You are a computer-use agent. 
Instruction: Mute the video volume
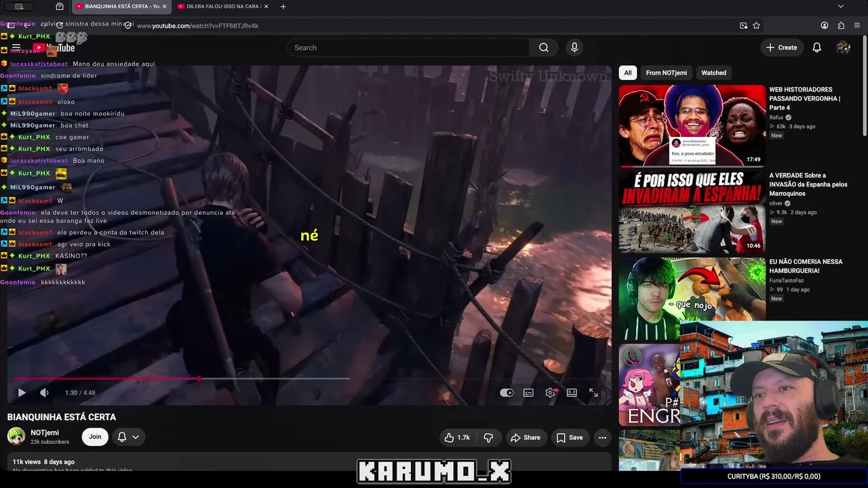pos(44,392)
